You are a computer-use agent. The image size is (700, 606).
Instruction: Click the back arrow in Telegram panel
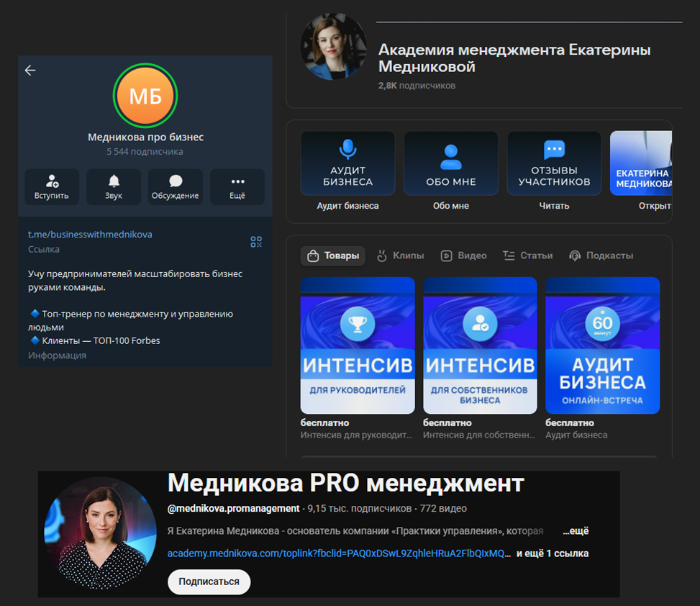coord(30,71)
